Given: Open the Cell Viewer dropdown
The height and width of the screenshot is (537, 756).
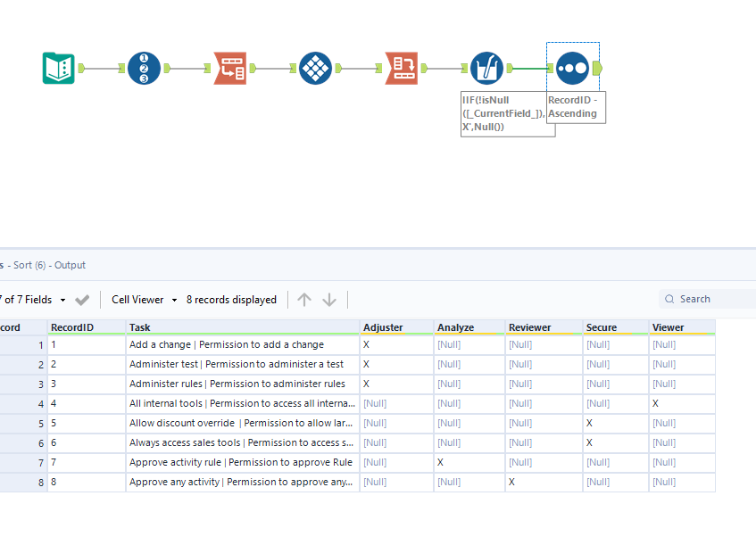Looking at the screenshot, I should (143, 300).
